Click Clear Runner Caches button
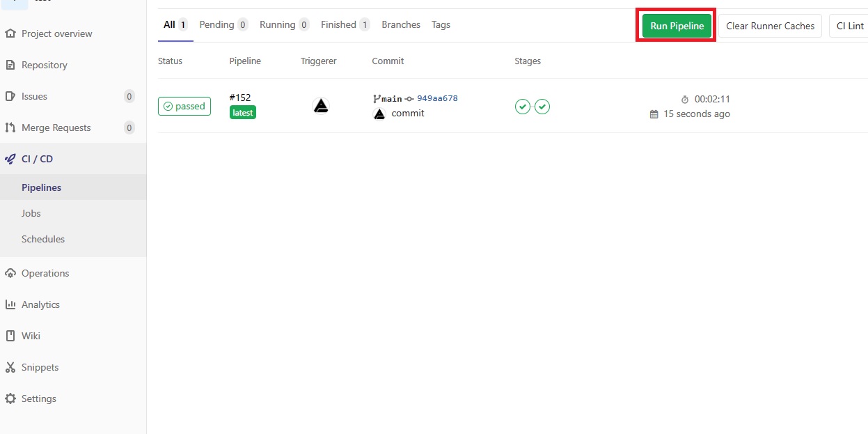The height and width of the screenshot is (434, 868). (x=770, y=26)
